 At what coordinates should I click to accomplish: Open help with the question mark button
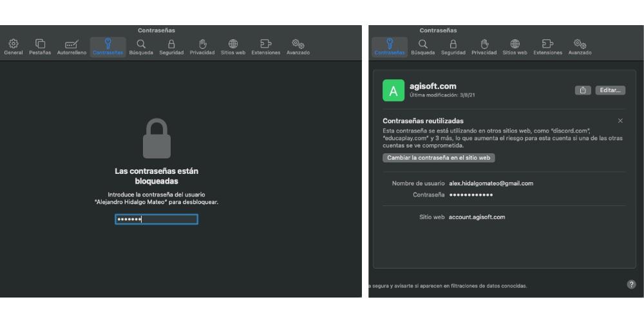point(630,285)
